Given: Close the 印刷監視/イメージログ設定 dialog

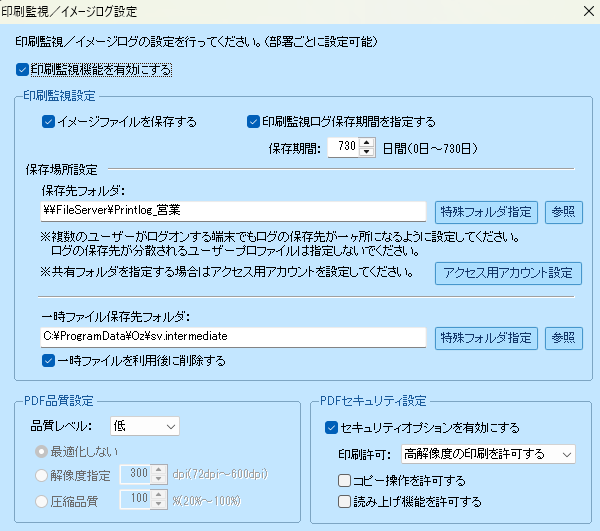Looking at the screenshot, I should (585, 12).
